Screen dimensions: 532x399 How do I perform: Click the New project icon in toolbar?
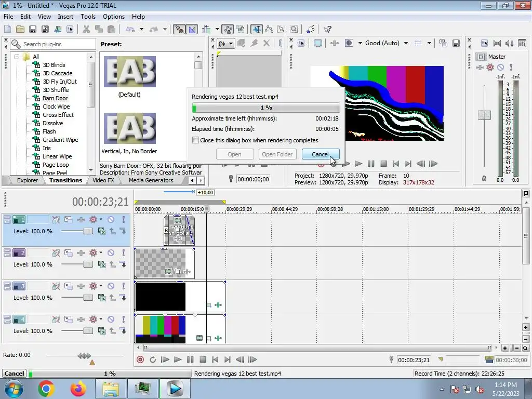click(7, 29)
